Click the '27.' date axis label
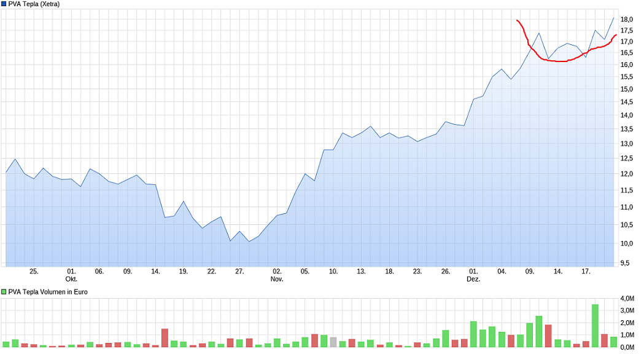This screenshot has height=354, width=644. pyautogui.click(x=239, y=272)
